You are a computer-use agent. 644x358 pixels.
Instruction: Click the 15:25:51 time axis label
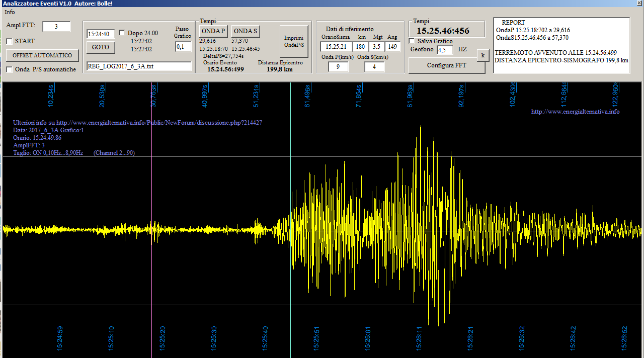click(x=316, y=338)
